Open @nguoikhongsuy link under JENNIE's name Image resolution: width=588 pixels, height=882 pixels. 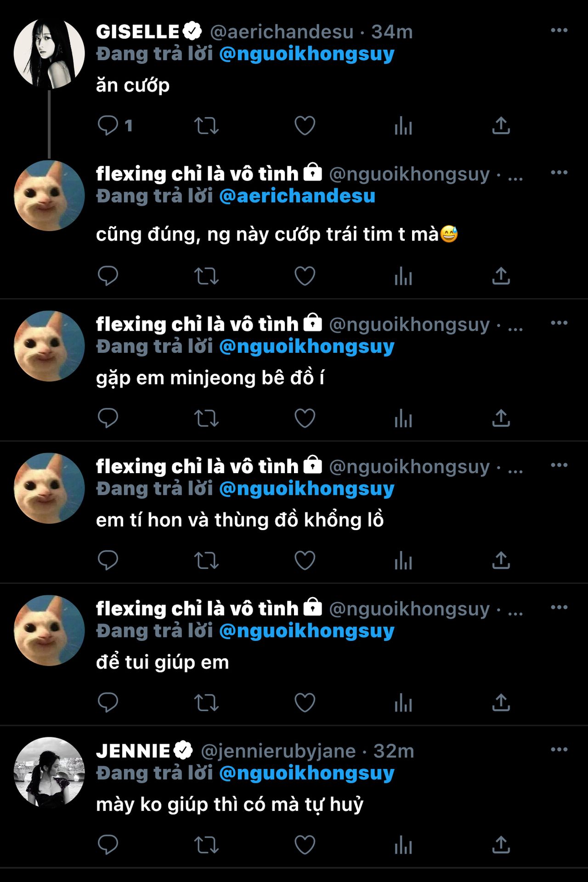pyautogui.click(x=307, y=774)
